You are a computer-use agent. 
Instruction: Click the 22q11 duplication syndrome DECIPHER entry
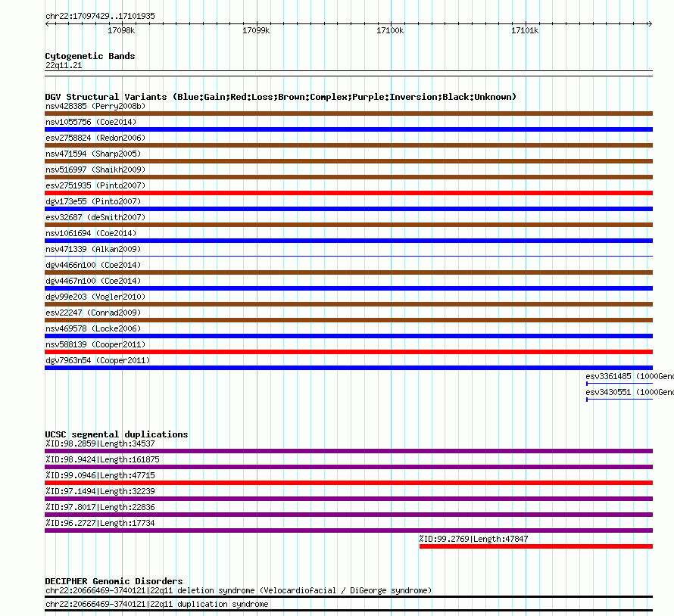tap(157, 605)
